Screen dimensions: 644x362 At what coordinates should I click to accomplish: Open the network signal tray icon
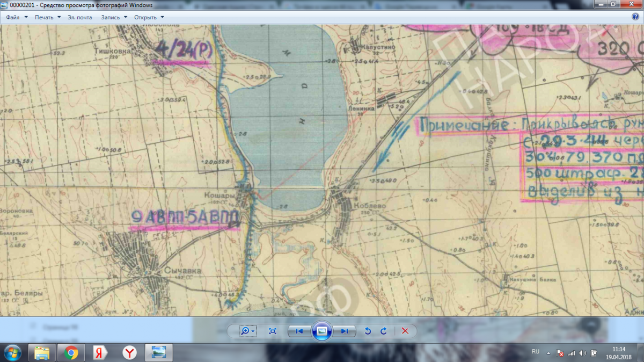point(572,353)
